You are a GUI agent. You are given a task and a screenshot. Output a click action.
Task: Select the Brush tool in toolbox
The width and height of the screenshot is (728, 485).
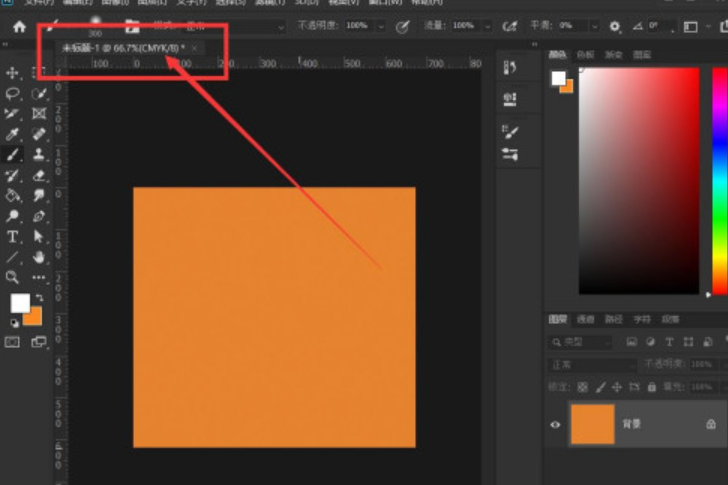coord(12,155)
